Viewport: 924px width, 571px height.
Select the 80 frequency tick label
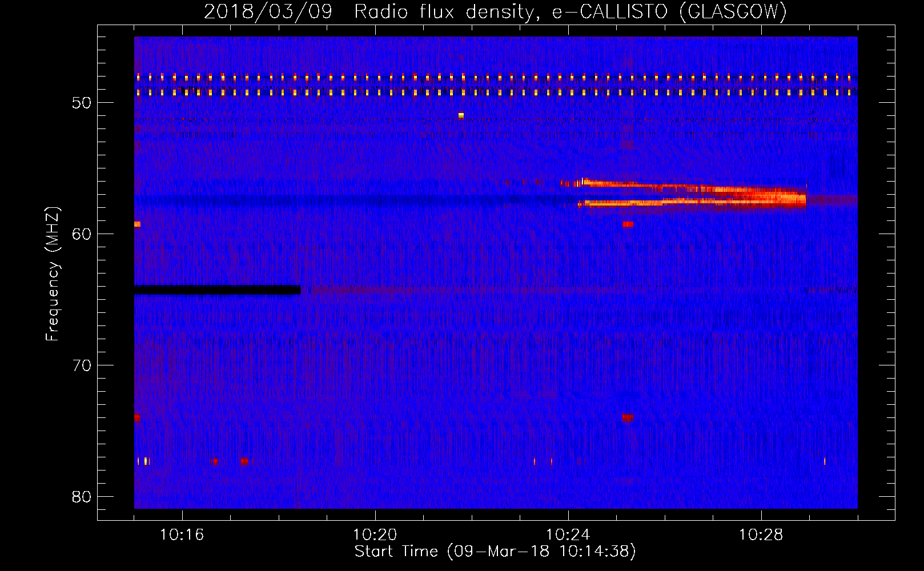click(x=82, y=497)
